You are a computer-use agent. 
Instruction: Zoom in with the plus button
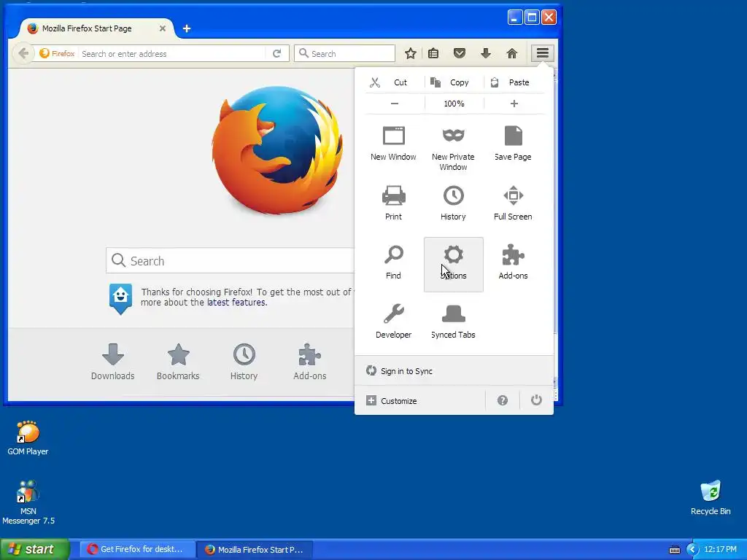pos(514,104)
